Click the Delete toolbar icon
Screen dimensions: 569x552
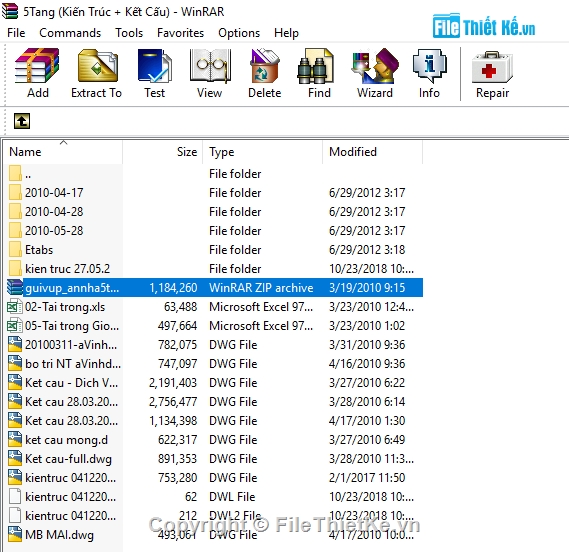pos(265,66)
